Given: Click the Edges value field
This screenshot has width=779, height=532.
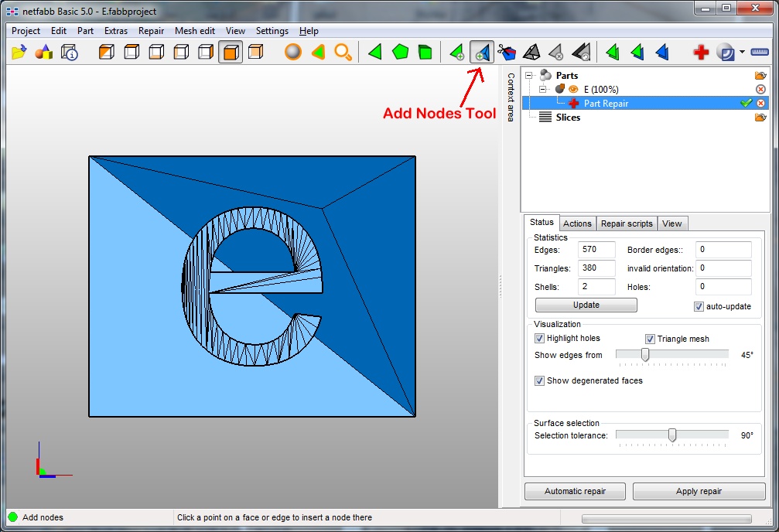Looking at the screenshot, I should pos(596,250).
